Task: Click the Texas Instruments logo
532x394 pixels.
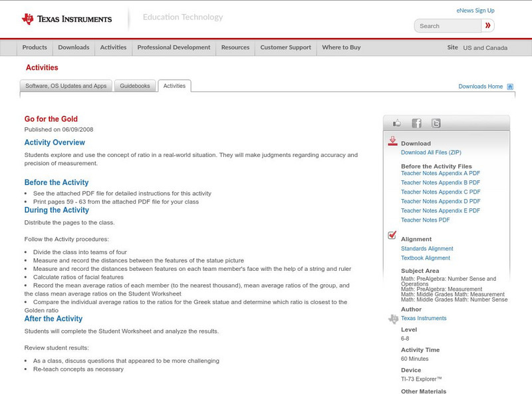Action: (67, 19)
